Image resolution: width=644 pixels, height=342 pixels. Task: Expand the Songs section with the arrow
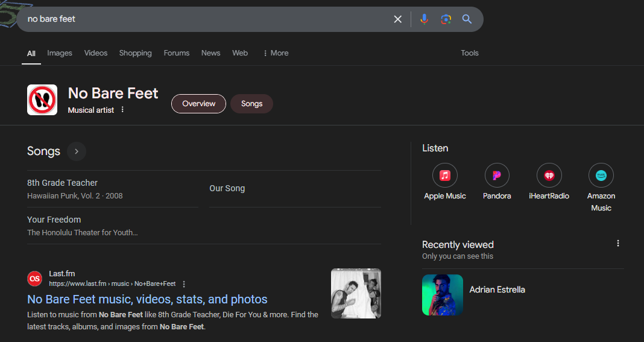[77, 151]
